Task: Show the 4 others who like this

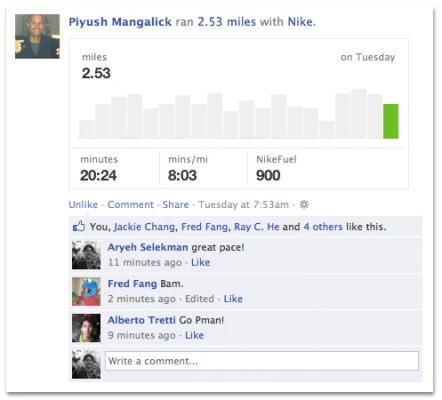Action: (x=323, y=227)
